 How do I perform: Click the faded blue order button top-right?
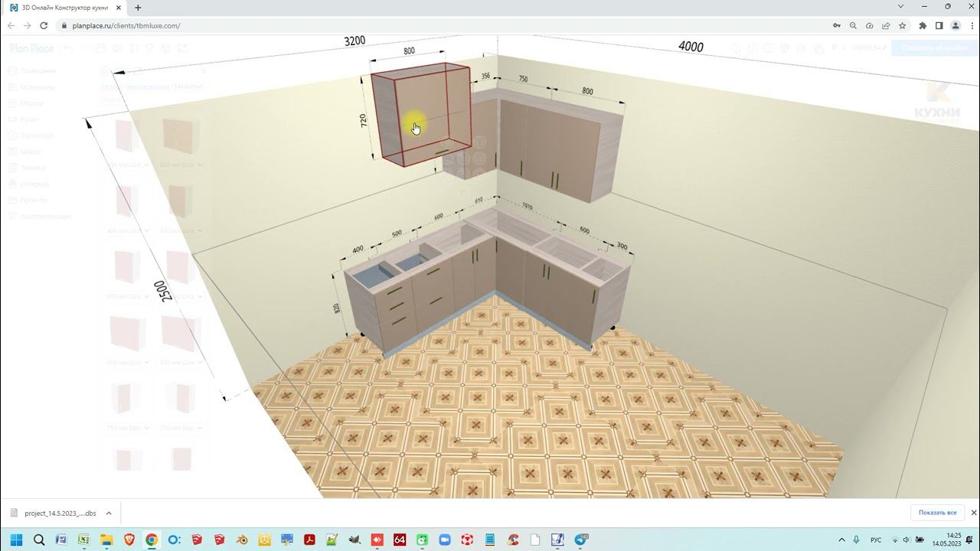pyautogui.click(x=934, y=48)
